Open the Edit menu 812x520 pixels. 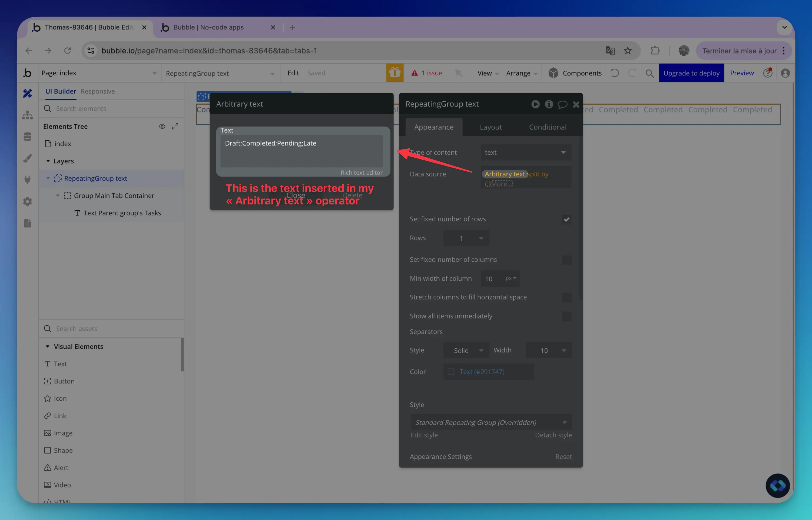tap(293, 73)
